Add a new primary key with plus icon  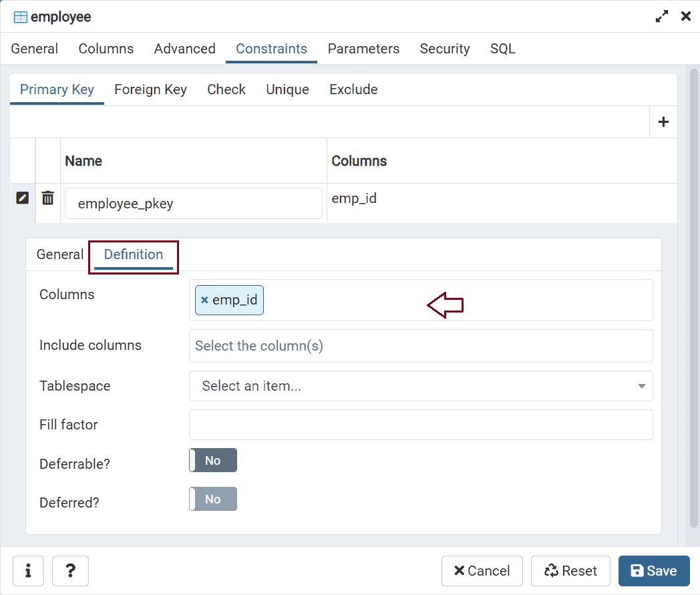click(663, 122)
